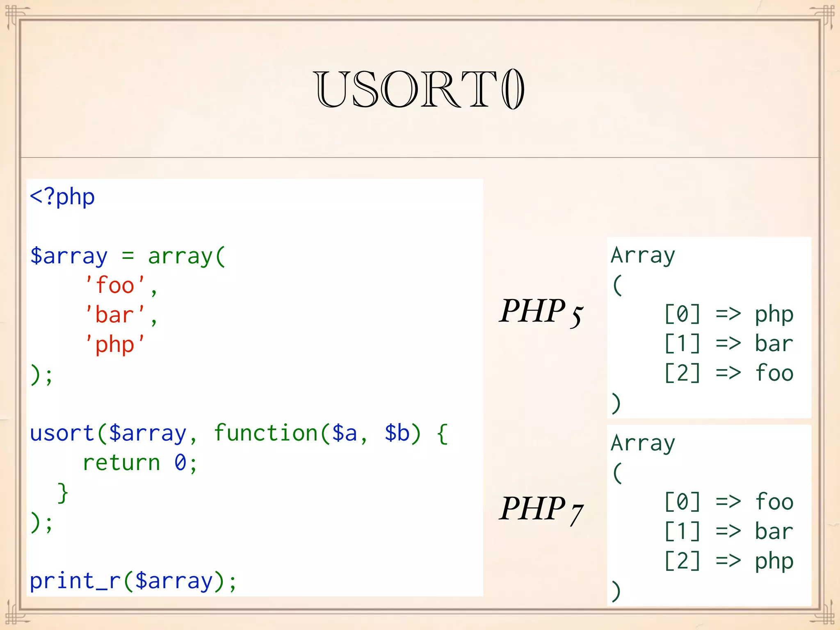Screen dimensions: 840x630
Task: Select the 'php' string in the code
Action: (x=115, y=345)
